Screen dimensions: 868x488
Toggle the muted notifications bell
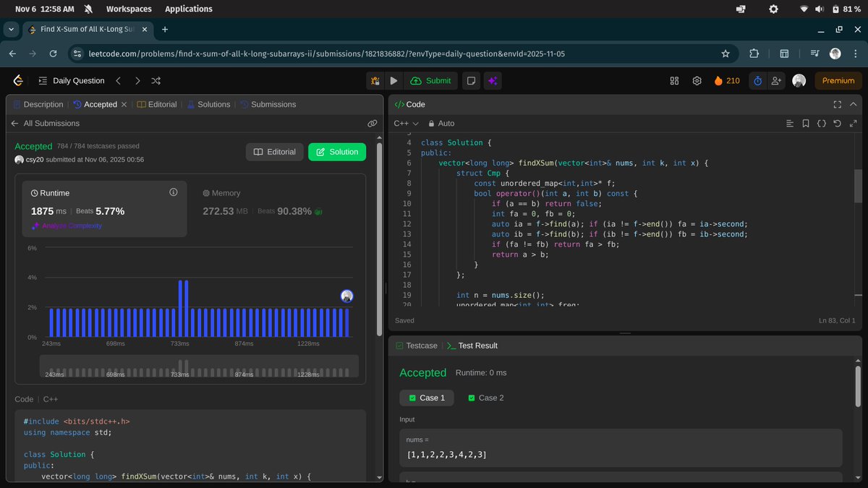(88, 9)
